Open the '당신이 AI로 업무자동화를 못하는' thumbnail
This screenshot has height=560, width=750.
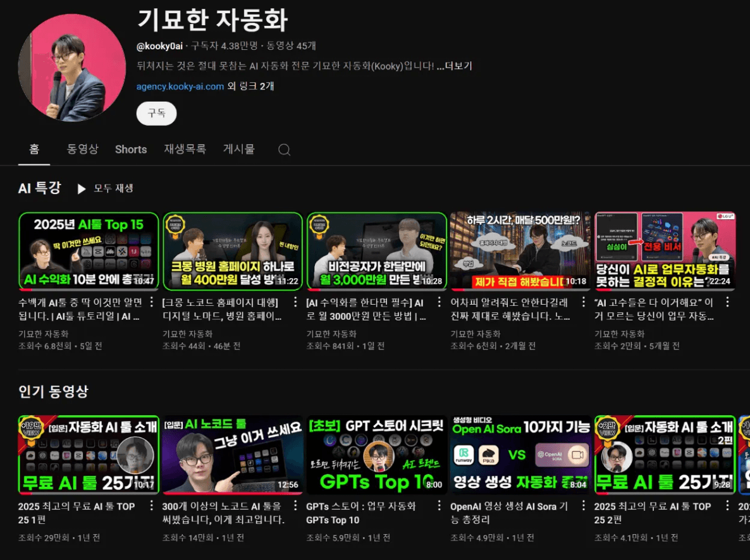[x=665, y=251]
